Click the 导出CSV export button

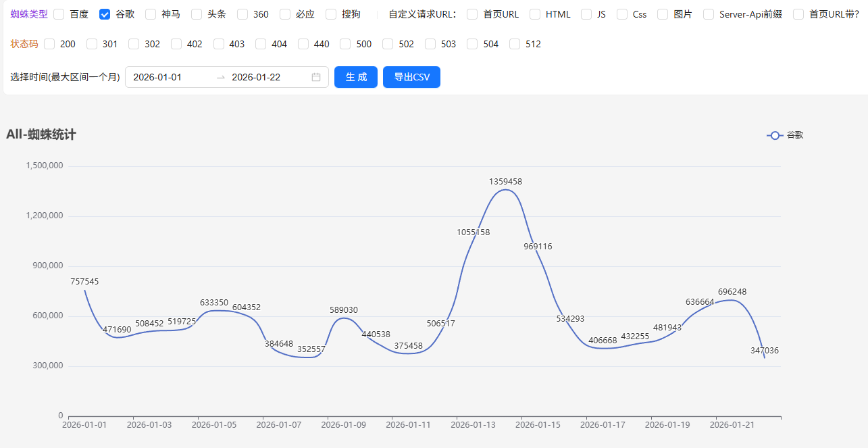pyautogui.click(x=411, y=76)
